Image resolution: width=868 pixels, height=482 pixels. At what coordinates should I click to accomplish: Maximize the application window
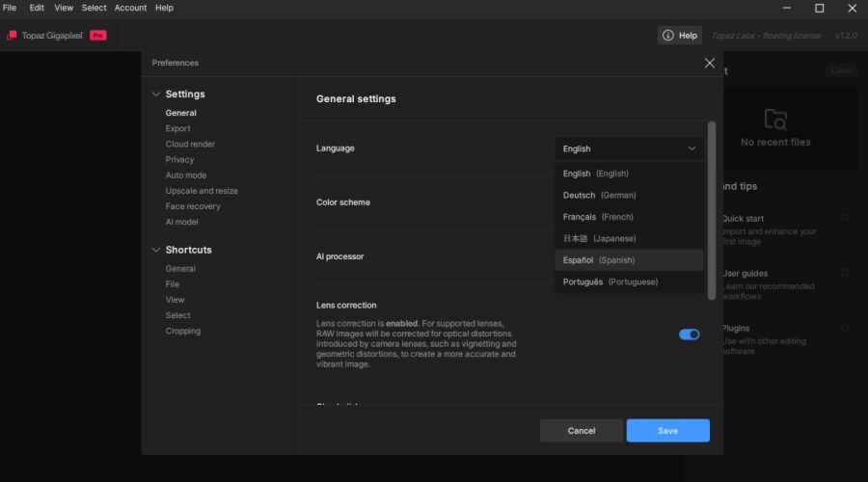pyautogui.click(x=819, y=8)
